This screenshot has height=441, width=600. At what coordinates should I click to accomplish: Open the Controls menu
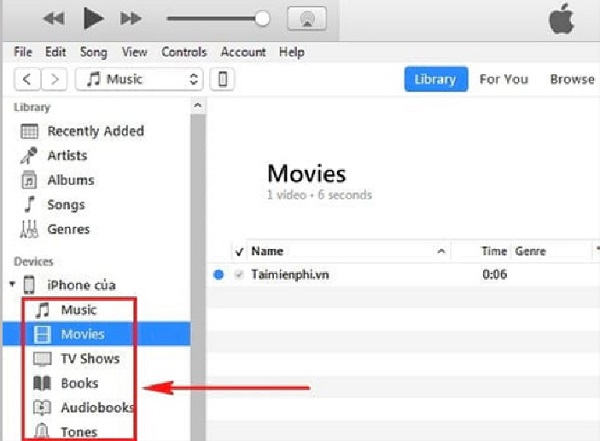tap(183, 52)
